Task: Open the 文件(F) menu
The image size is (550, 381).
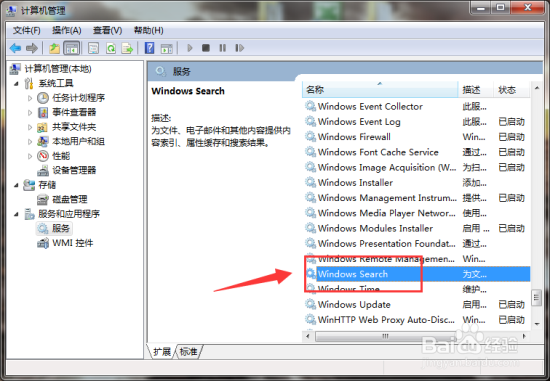Action: pyautogui.click(x=27, y=31)
